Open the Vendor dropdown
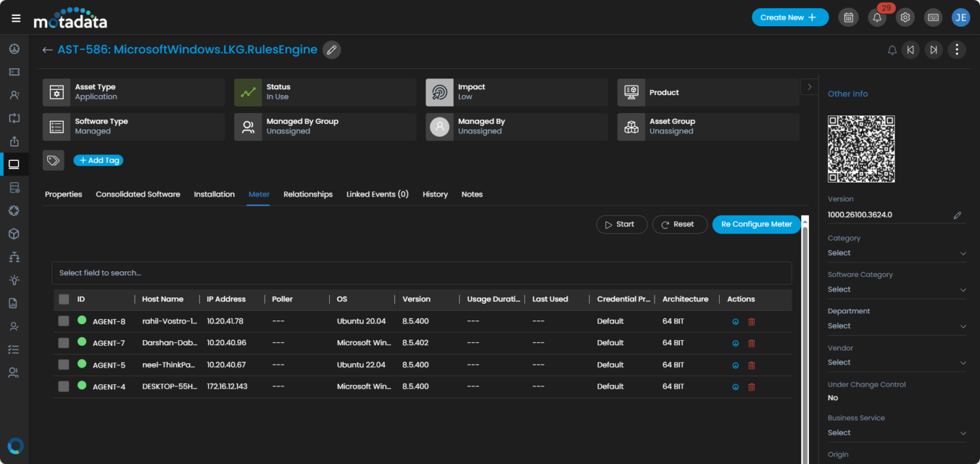The image size is (980, 464). coord(896,363)
